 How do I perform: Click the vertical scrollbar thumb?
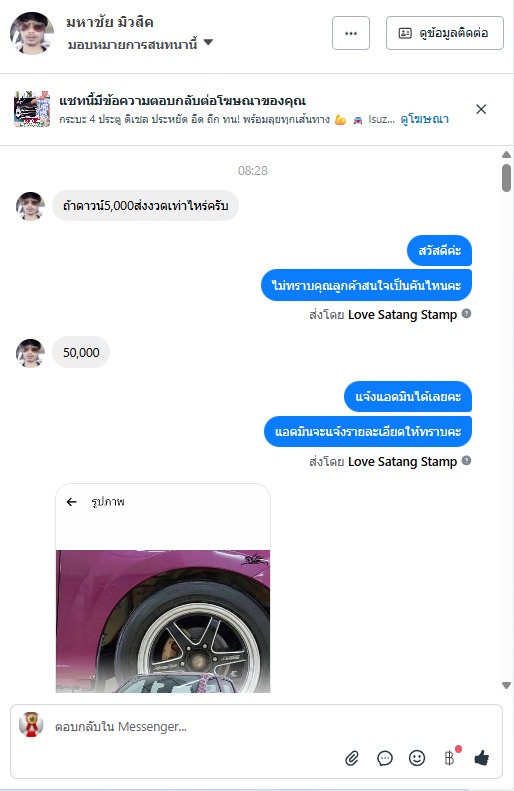tap(506, 178)
